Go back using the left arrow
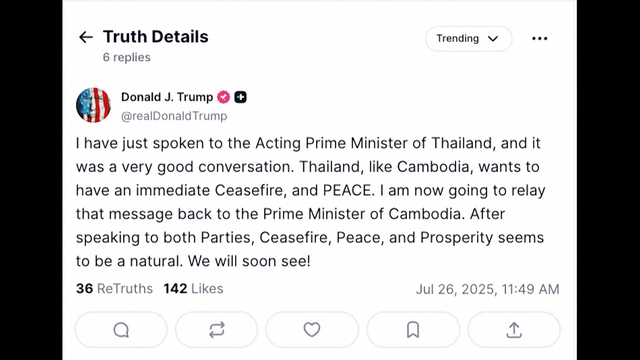Viewport: 640px width, 360px height. 86,37
